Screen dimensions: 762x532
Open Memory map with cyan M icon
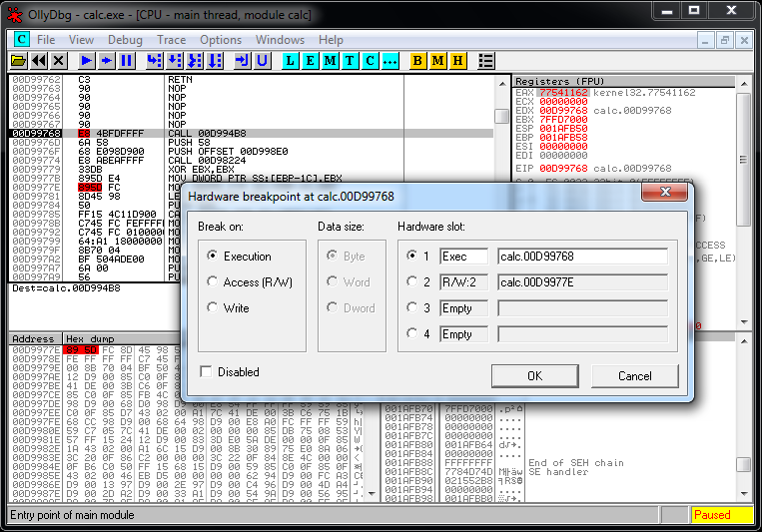[x=330, y=61]
